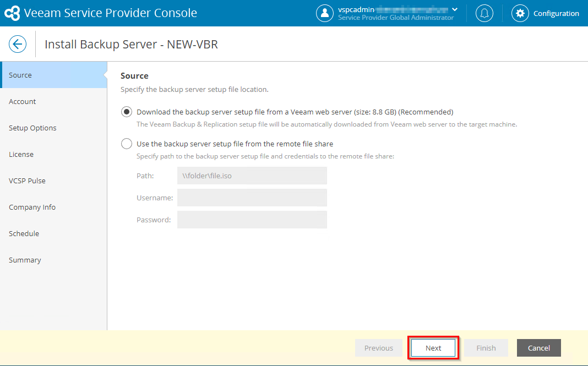Open the Setup Options wizard step
The image size is (588, 366).
tap(53, 128)
